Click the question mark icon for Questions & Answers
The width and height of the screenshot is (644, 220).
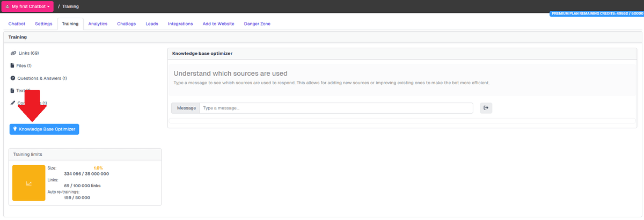13,78
